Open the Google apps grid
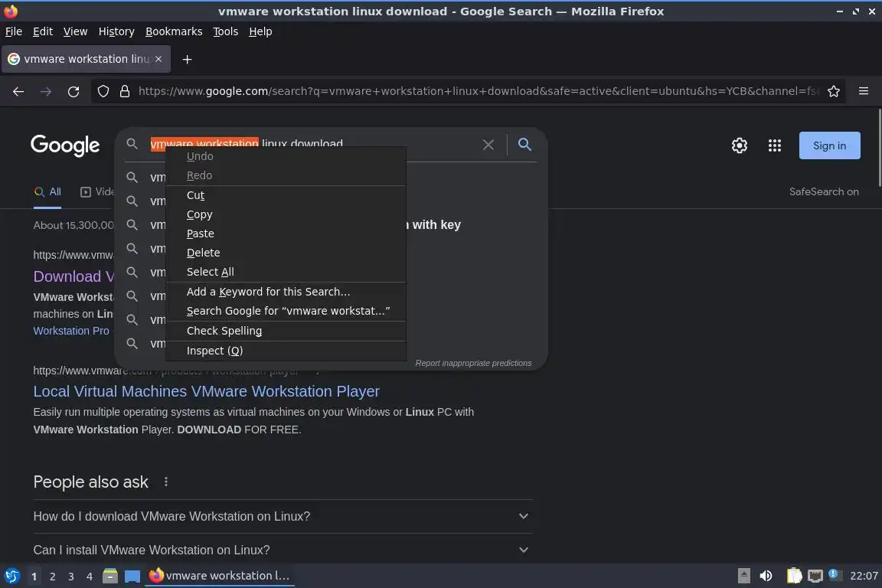 point(775,145)
